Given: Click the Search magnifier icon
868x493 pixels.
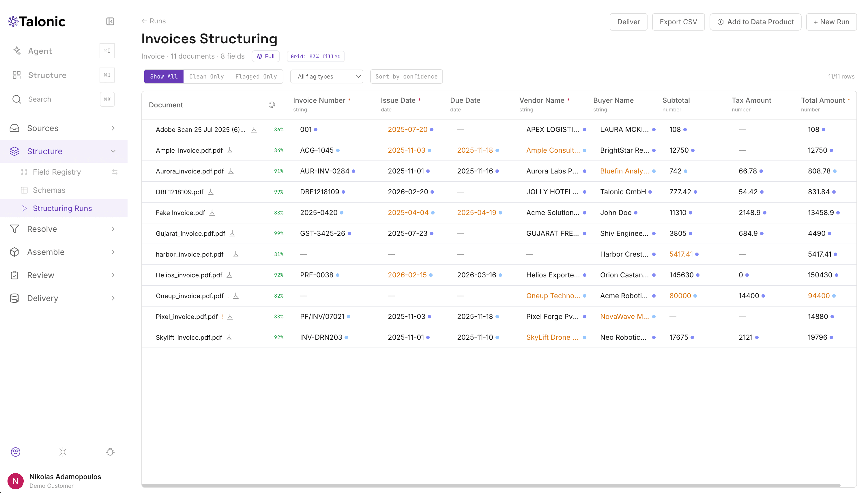Looking at the screenshot, I should [x=16, y=99].
